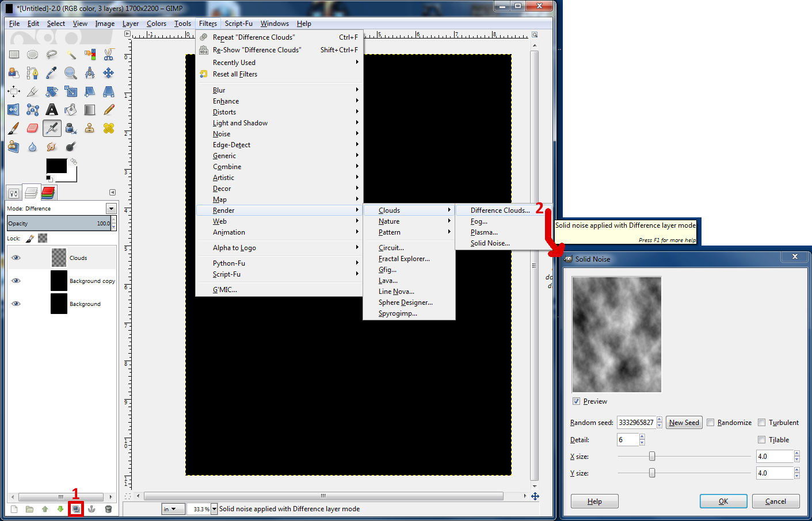Cancel the Solid Noise dialog
The height and width of the screenshot is (521, 812).
tap(776, 501)
